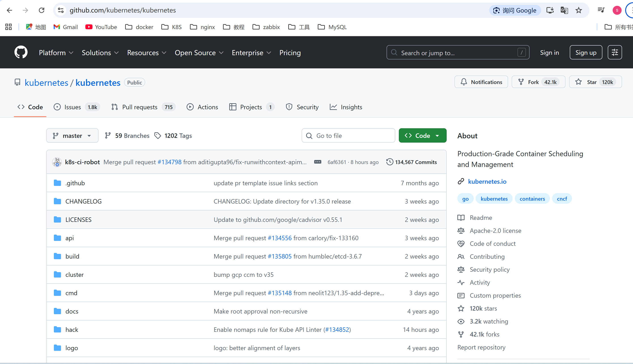
Task: Select the 'cncf' topic tag
Action: point(562,199)
